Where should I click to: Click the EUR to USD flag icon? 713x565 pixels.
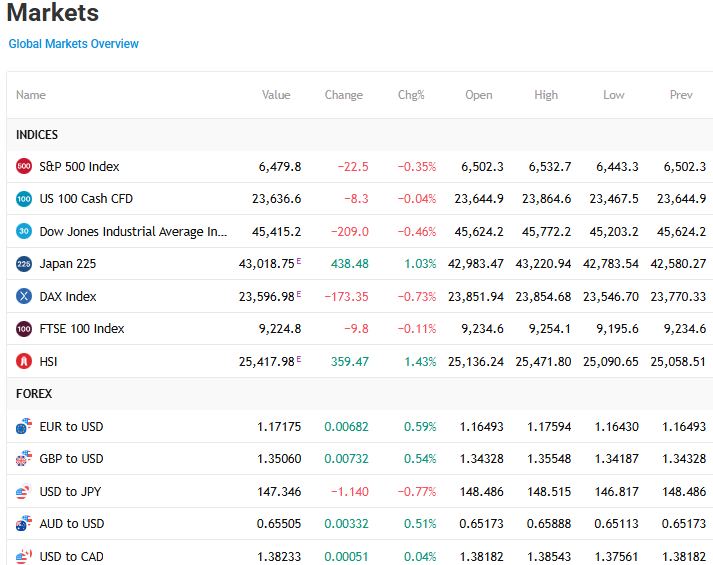point(24,426)
